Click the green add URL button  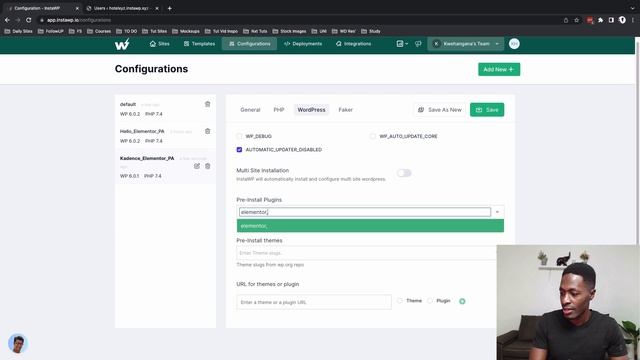462,301
